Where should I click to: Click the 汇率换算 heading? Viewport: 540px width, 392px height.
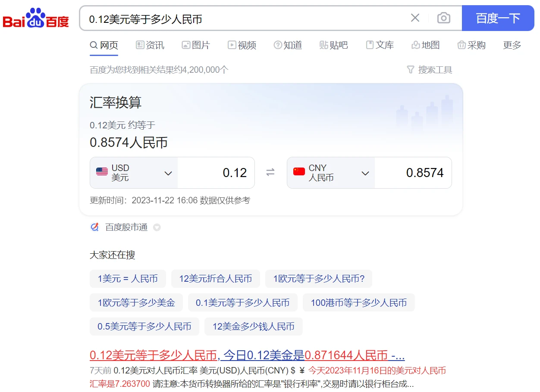[116, 103]
